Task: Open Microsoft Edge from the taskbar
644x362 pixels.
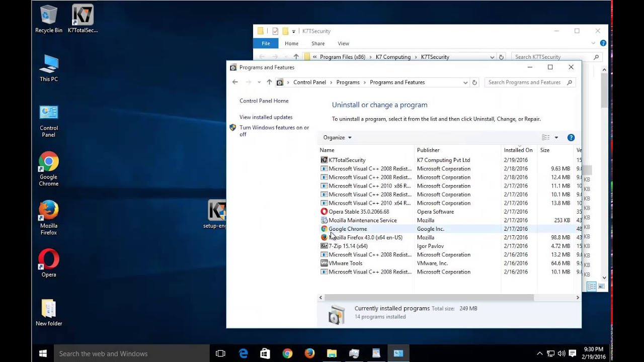Action: [244, 353]
